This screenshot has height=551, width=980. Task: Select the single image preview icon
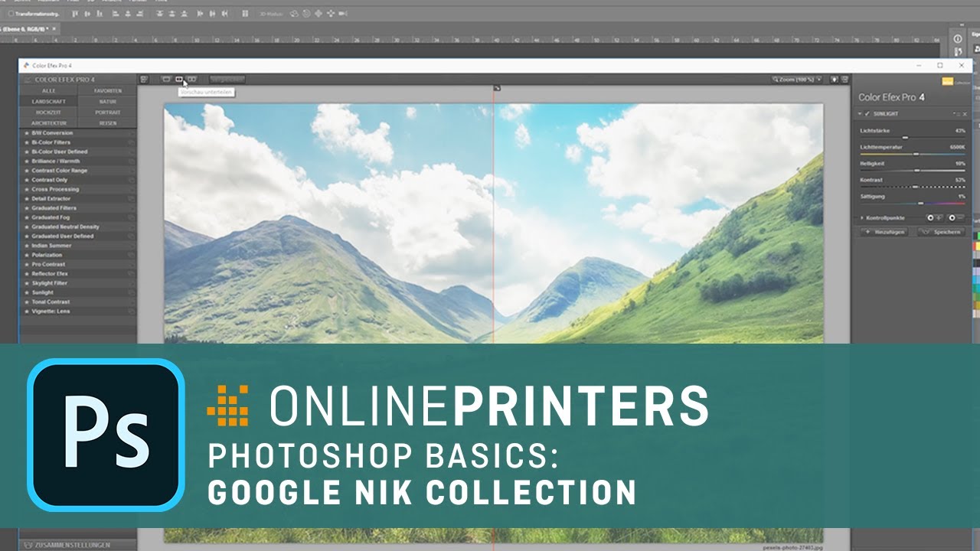coord(166,79)
